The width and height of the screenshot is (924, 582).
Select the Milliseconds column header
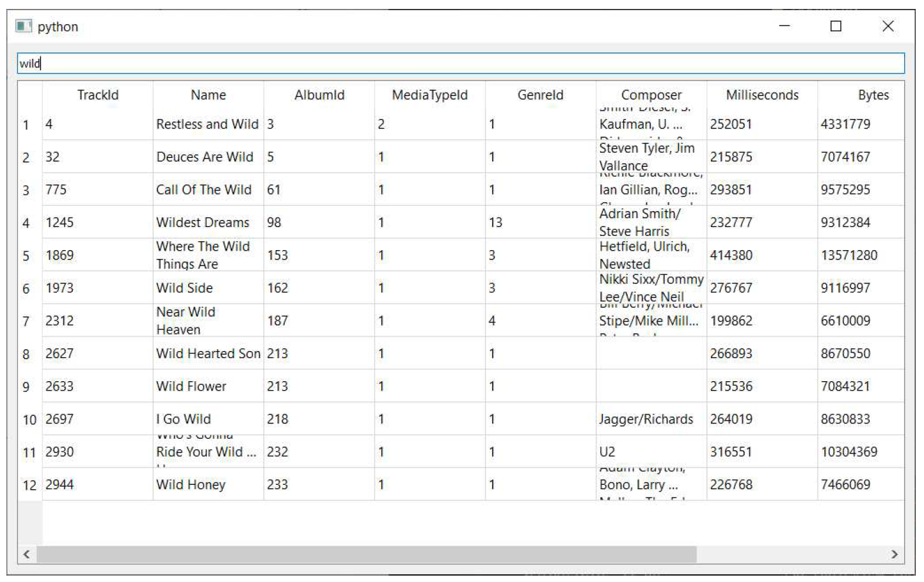tap(762, 95)
